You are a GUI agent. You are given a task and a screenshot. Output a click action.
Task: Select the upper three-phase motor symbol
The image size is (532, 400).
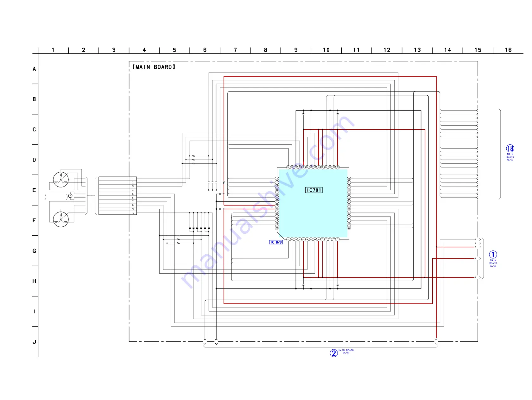coord(61,180)
